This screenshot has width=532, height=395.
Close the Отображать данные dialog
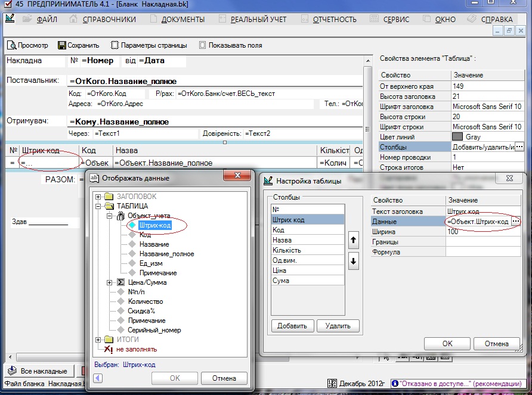point(237,175)
